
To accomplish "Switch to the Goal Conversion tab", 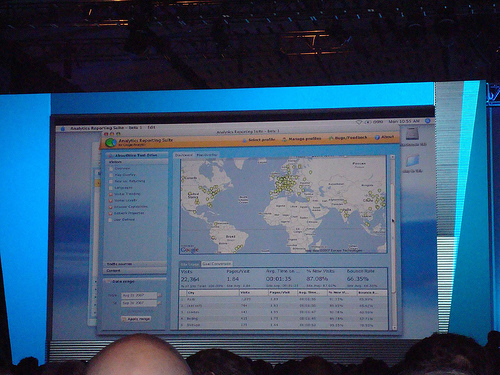I will (x=217, y=264).
